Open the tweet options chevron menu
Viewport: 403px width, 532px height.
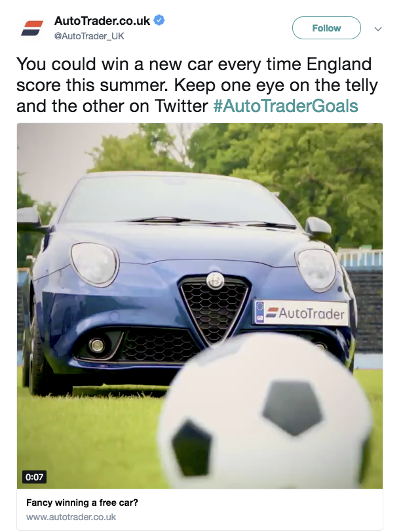coord(378,29)
